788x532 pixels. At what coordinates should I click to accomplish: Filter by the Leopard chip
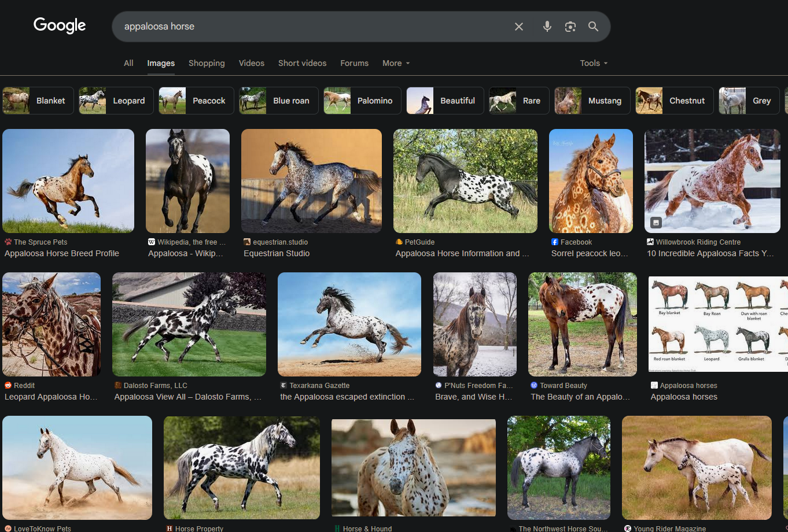(116, 101)
